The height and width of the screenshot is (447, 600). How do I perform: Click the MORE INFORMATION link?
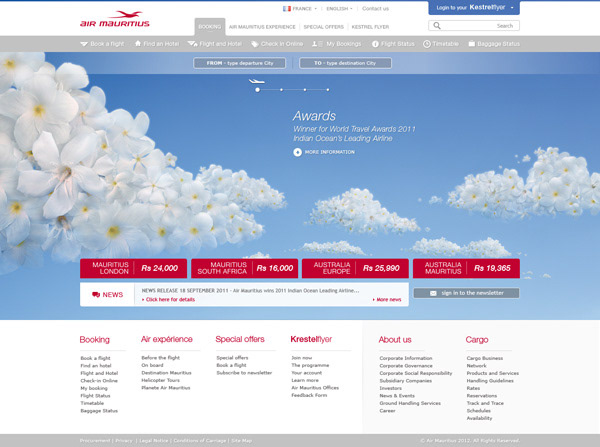tap(329, 152)
